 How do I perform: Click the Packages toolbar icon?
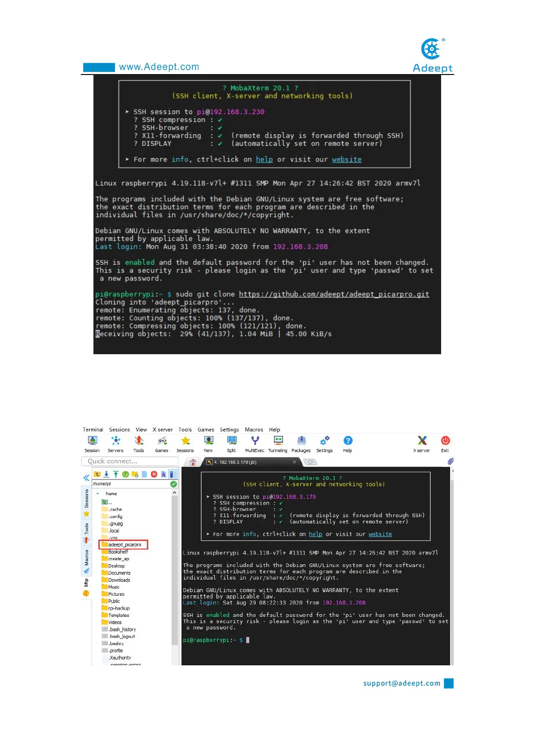pos(301,444)
